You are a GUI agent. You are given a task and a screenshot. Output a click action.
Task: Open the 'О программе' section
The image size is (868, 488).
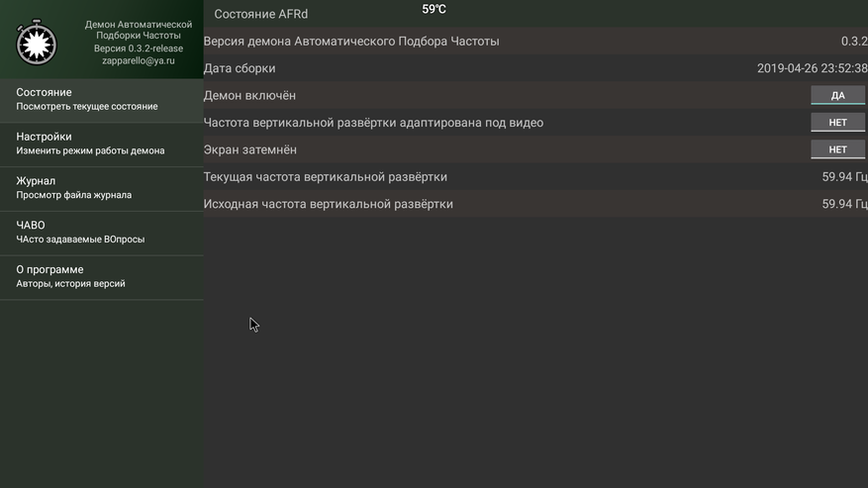(x=102, y=277)
